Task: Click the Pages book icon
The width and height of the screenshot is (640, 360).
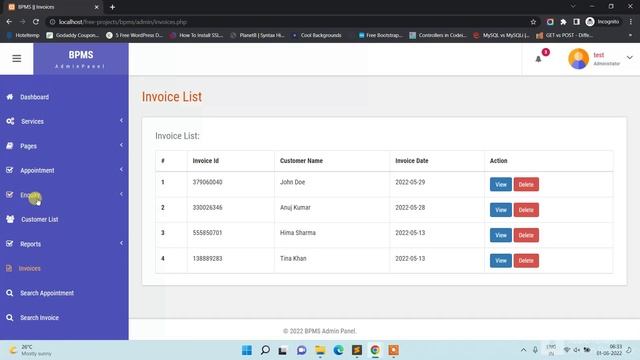Action: click(10, 146)
